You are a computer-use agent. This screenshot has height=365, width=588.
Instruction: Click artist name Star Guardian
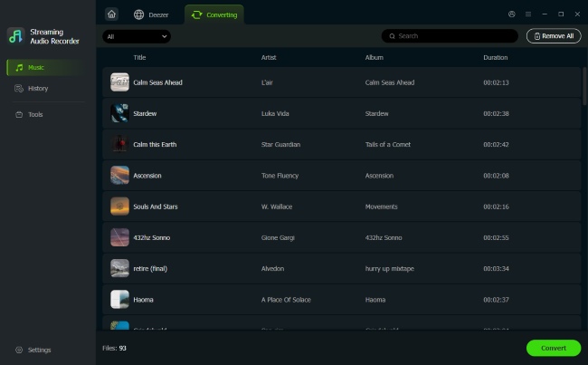point(280,145)
